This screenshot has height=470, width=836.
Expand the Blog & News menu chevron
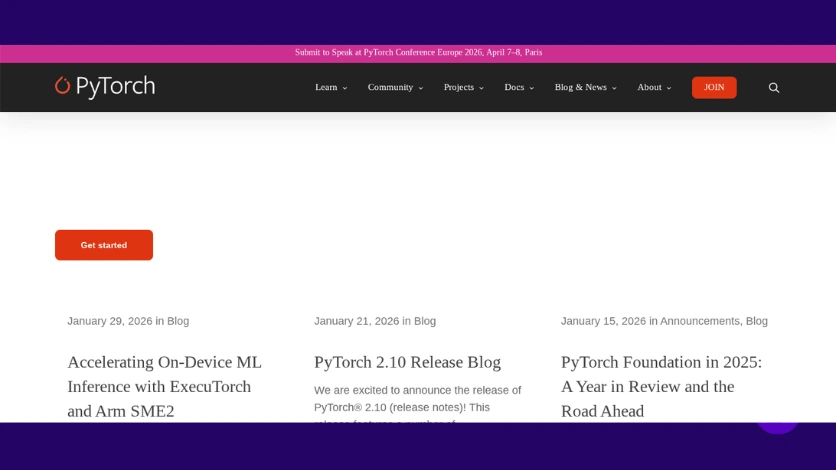614,88
